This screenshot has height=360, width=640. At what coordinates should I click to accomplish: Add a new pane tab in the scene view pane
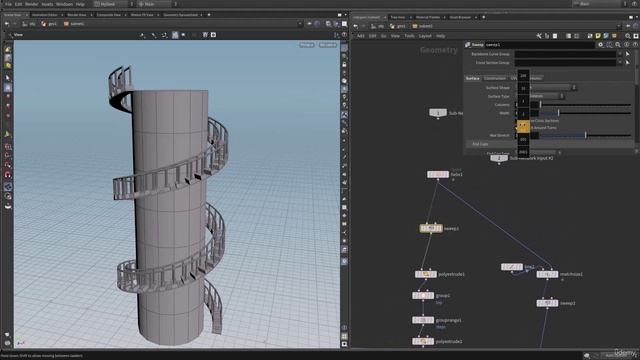pyautogui.click(x=209, y=15)
